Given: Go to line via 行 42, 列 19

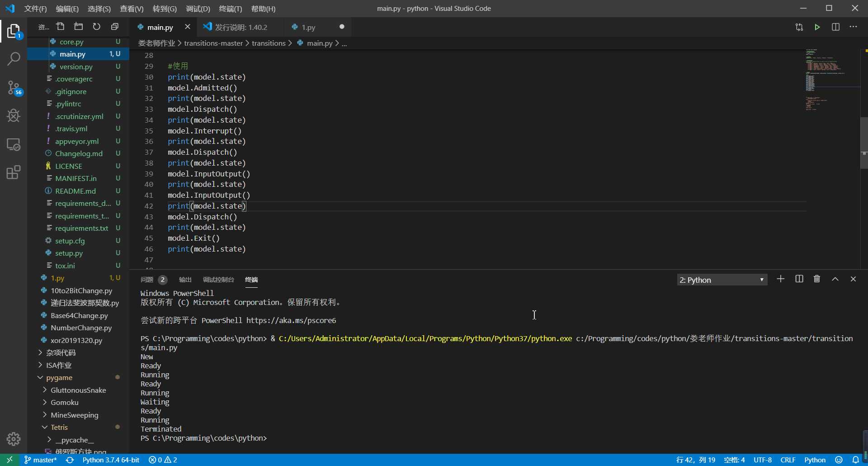Looking at the screenshot, I should [x=695, y=460].
